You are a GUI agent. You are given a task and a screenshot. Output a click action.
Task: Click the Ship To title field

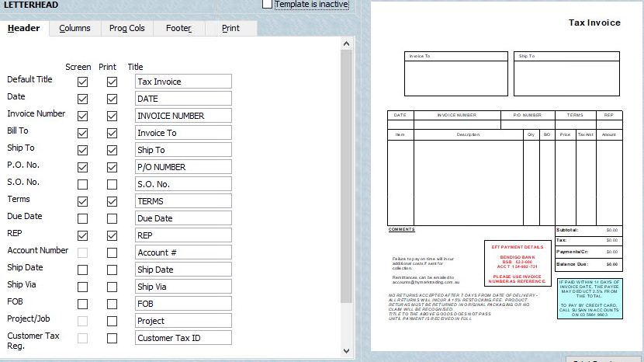(x=183, y=150)
